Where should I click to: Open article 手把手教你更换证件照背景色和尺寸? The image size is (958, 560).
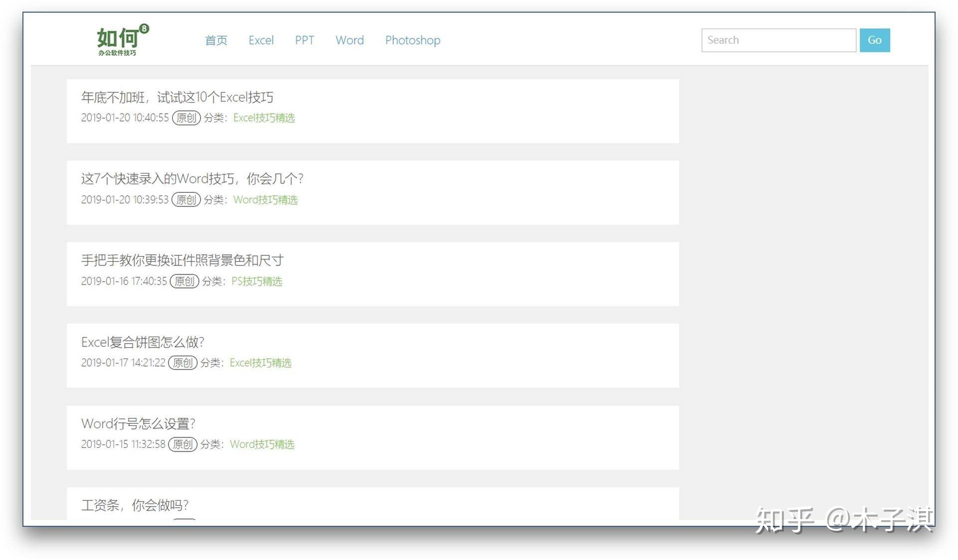tap(182, 260)
